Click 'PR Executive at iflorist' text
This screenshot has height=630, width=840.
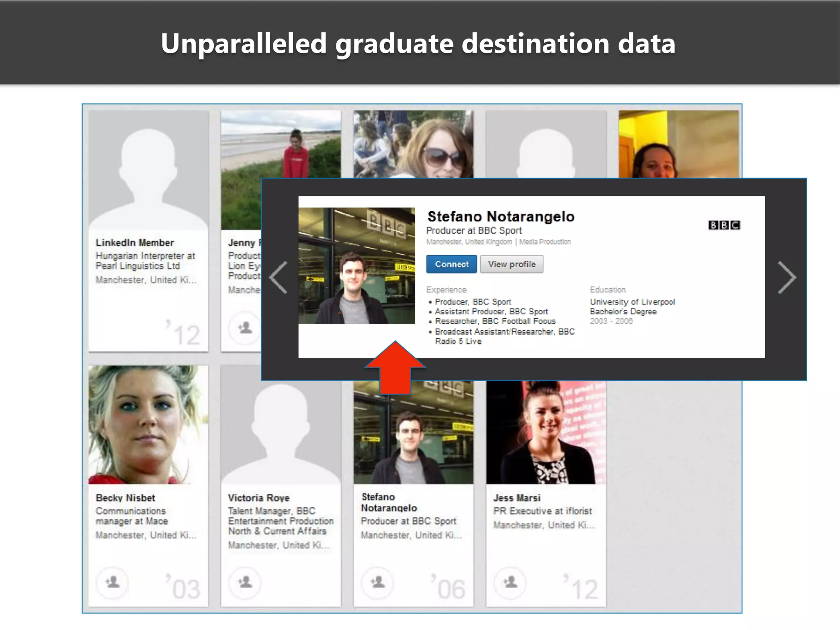point(543,511)
